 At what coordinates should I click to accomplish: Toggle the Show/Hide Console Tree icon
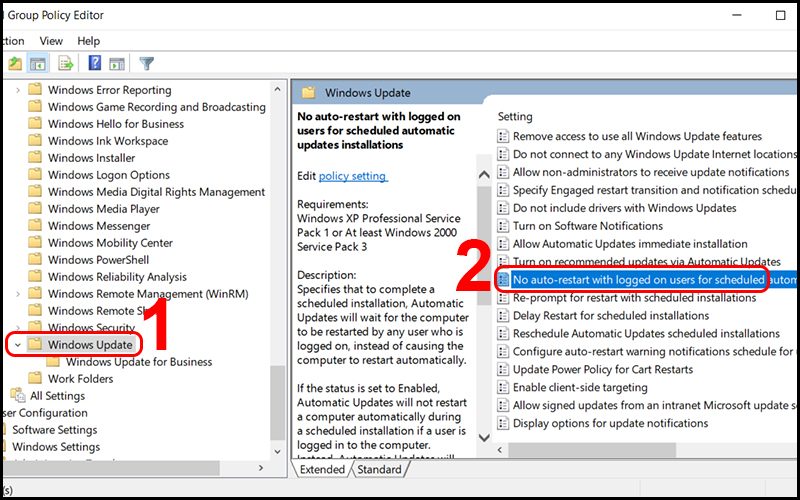(38, 64)
